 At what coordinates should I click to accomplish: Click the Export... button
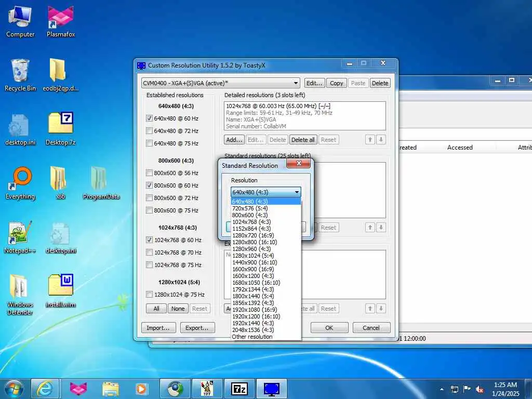[x=197, y=328]
